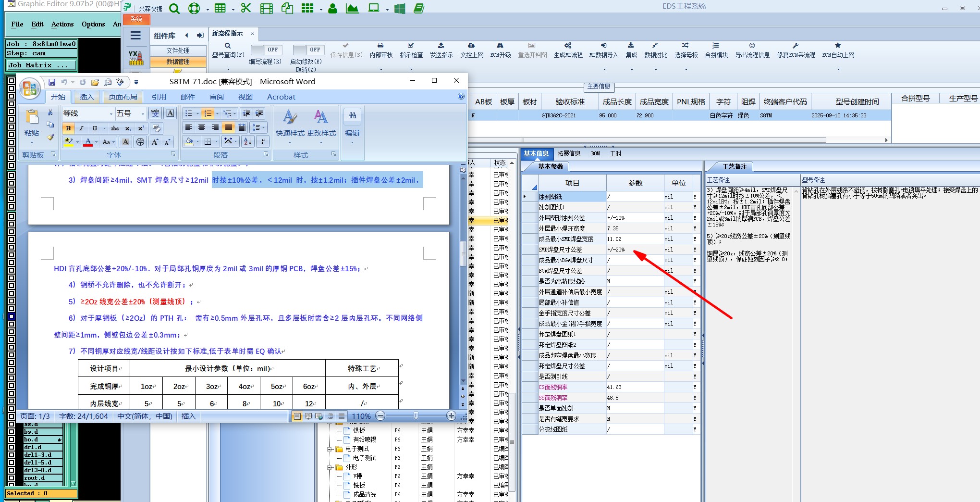Grow font size with the larger A icon
The height and width of the screenshot is (502, 980).
(155, 142)
